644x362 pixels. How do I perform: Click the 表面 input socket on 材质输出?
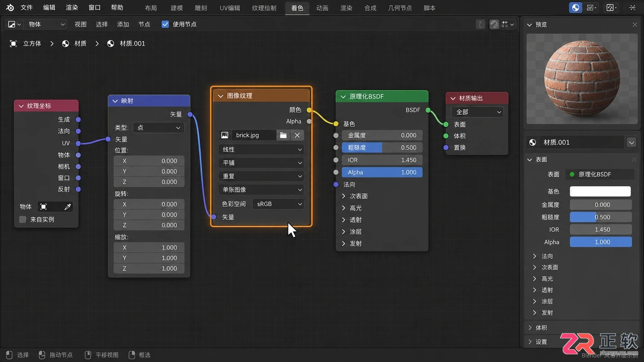point(446,124)
